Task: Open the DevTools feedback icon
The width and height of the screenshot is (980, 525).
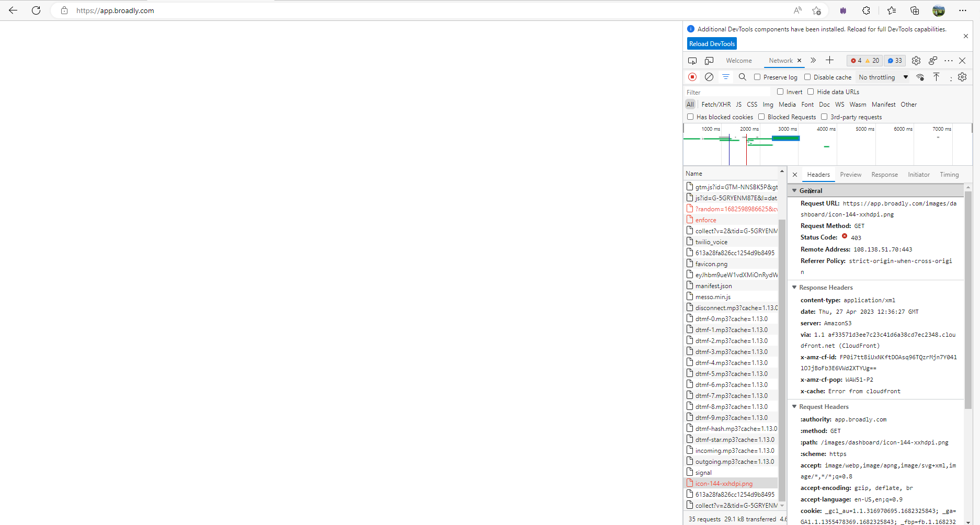Action: 933,61
